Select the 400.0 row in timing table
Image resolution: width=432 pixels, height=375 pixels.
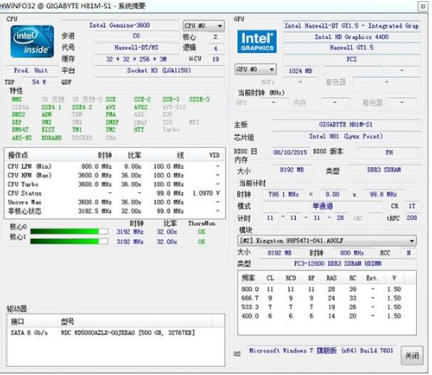[327, 316]
